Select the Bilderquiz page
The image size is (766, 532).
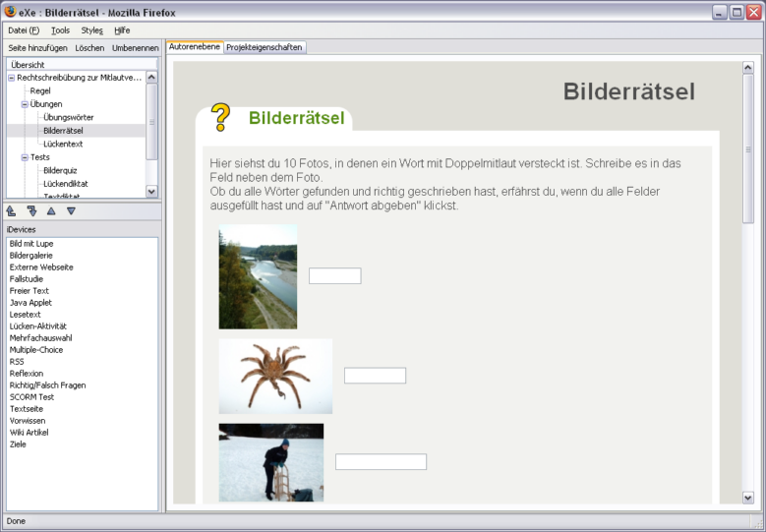pyautogui.click(x=60, y=170)
